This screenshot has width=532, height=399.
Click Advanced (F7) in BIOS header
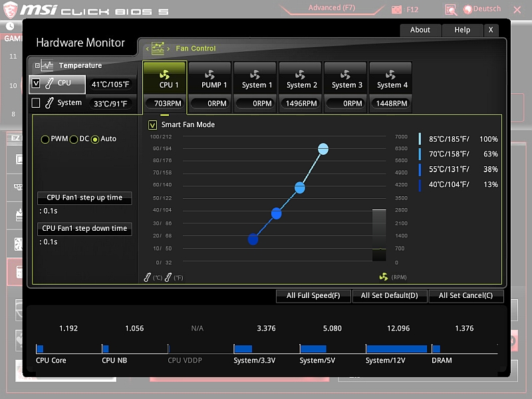[332, 8]
